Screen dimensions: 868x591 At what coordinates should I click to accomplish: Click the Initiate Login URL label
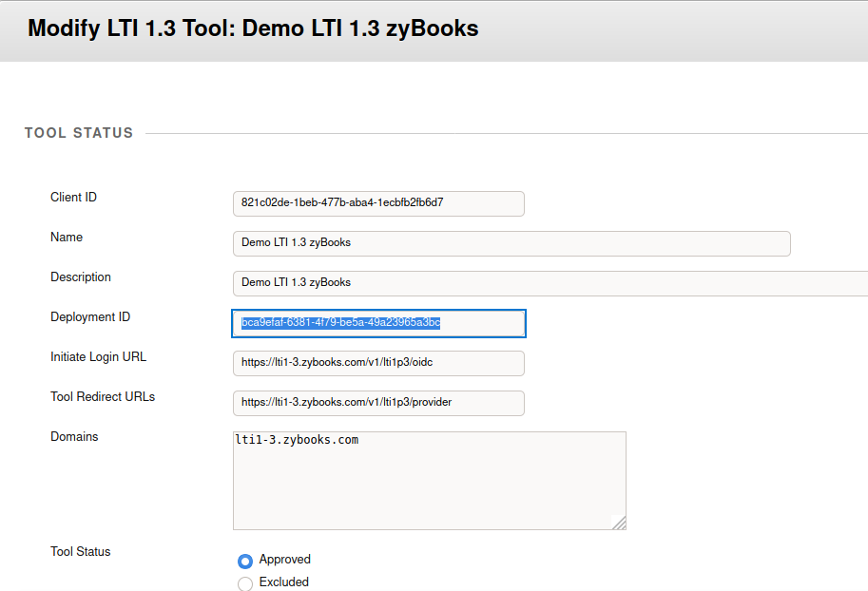click(99, 357)
